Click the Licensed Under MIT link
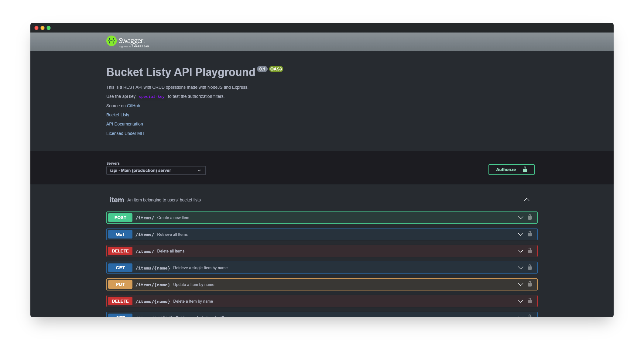 click(x=125, y=133)
